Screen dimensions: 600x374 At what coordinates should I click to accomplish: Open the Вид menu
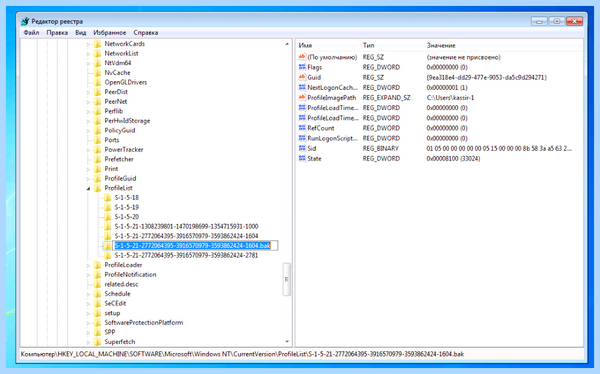point(80,33)
